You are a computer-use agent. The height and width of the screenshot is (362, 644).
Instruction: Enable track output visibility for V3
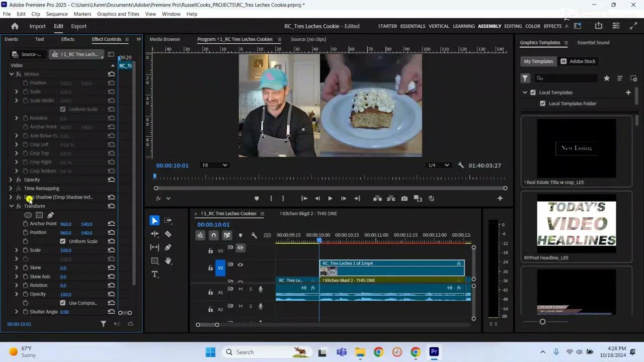[240, 247]
